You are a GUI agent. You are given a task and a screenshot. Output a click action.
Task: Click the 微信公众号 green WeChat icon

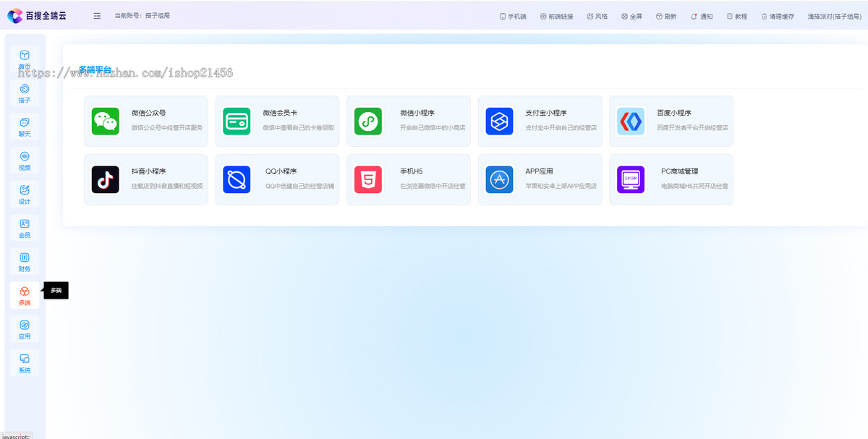pyautogui.click(x=106, y=122)
